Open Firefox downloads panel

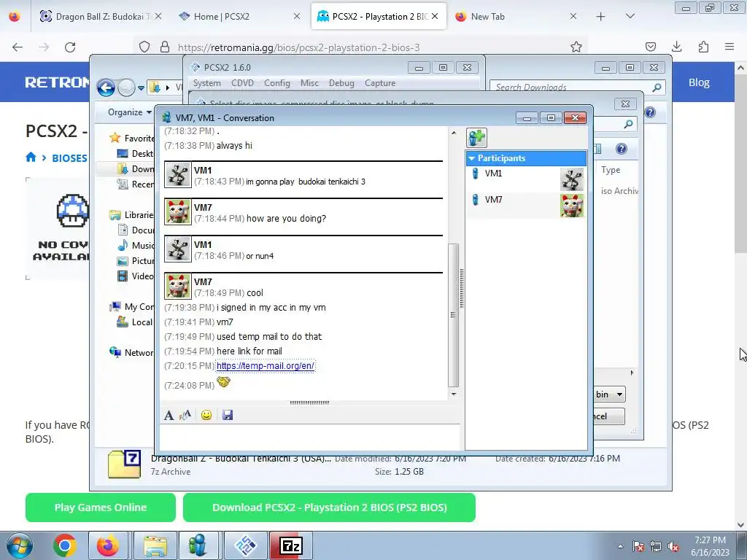(x=676, y=47)
